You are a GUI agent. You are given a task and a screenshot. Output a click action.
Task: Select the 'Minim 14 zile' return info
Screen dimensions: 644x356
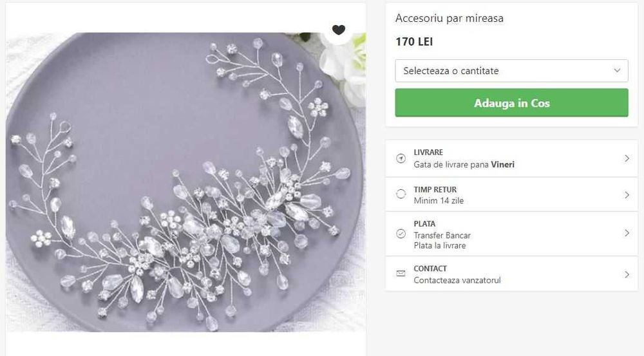(439, 201)
